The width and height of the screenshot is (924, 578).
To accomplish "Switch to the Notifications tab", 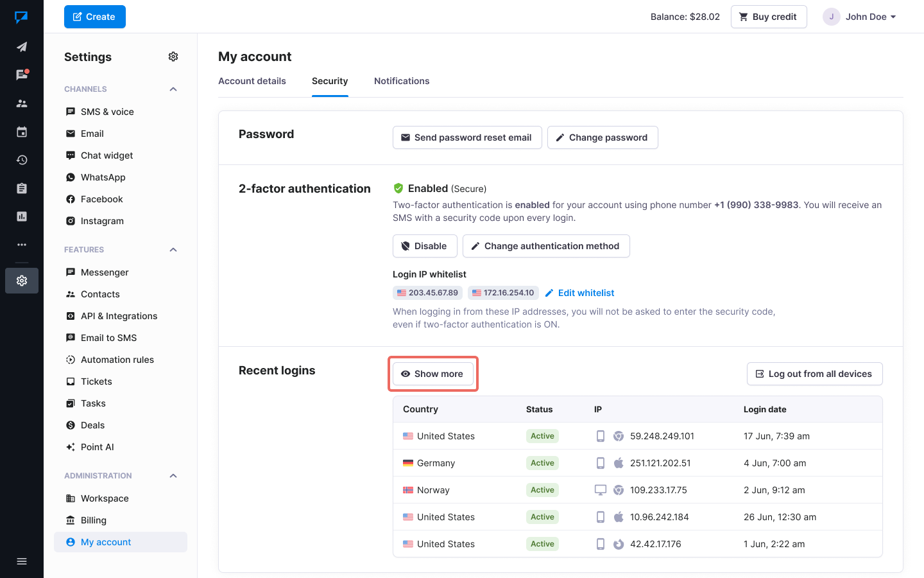I will point(402,81).
